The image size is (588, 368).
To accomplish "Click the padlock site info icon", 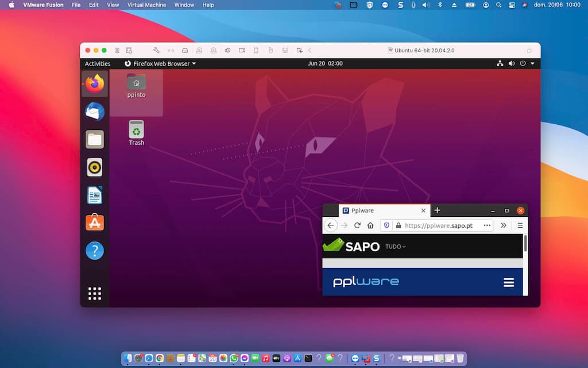I will pos(399,225).
